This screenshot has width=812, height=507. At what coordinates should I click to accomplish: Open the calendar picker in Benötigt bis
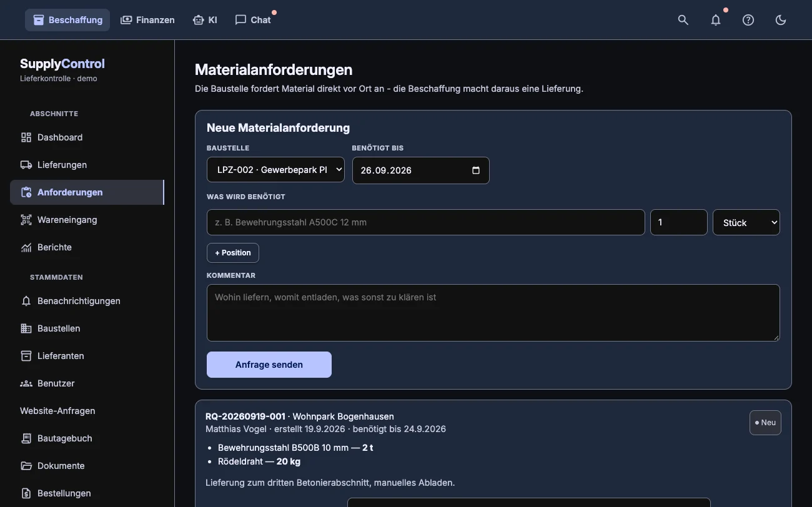[x=476, y=170]
